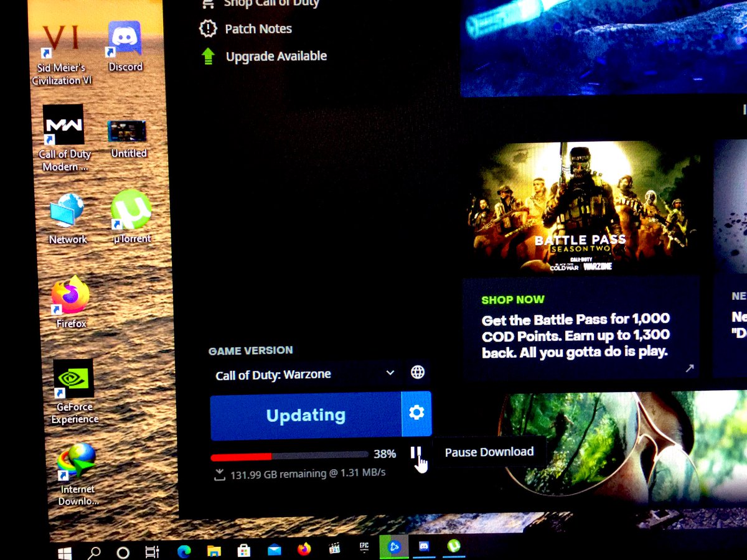Open File Explorer from taskbar
This screenshot has width=747, height=560.
(x=214, y=550)
